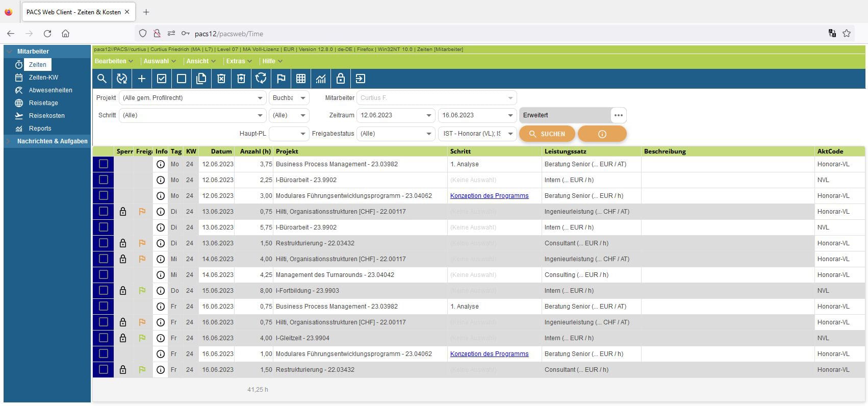Screen dimensions: 868x406
Task: Click the flag toolbar icon
Action: click(281, 79)
